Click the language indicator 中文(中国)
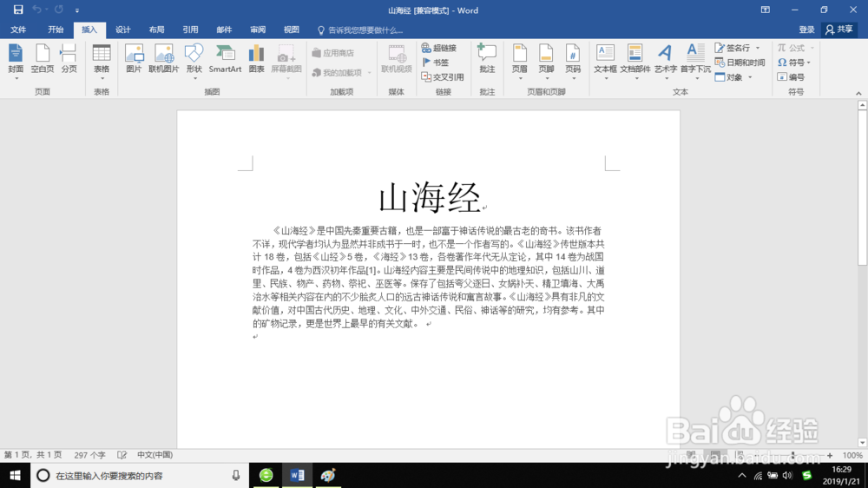Image resolution: width=868 pixels, height=488 pixels. [x=155, y=455]
